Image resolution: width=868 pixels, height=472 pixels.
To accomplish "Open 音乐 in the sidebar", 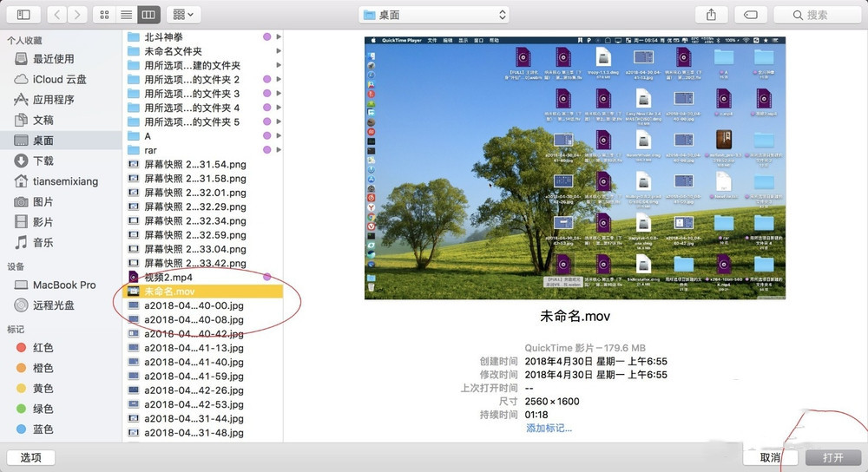I will [x=43, y=242].
